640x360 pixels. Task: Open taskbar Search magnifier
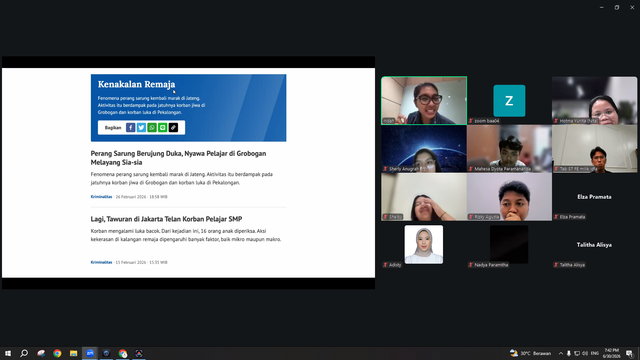(24, 353)
